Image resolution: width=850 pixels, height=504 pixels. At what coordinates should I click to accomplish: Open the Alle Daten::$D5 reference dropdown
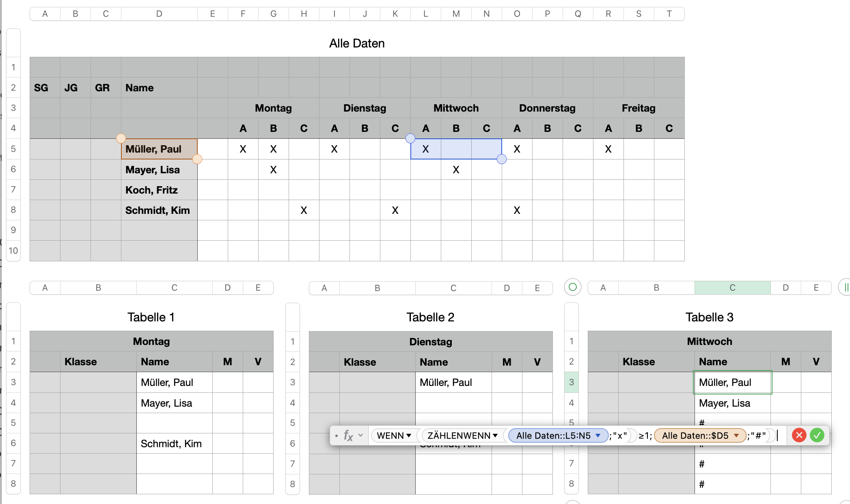click(736, 435)
